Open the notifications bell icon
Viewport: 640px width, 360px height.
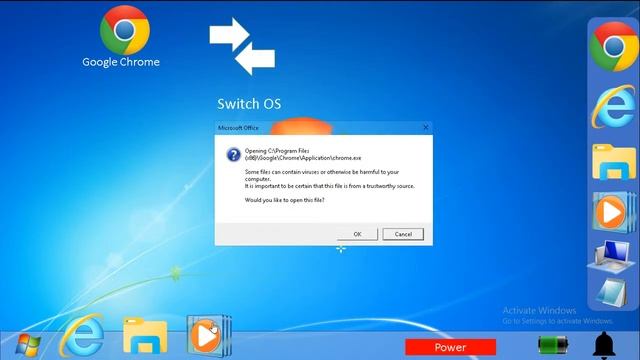(x=604, y=345)
